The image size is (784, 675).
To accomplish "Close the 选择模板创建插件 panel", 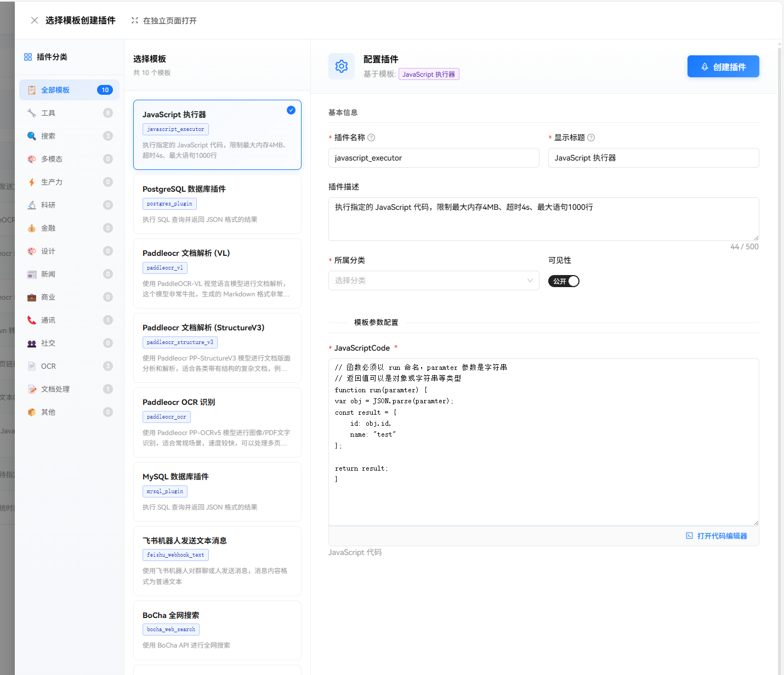I will (35, 20).
